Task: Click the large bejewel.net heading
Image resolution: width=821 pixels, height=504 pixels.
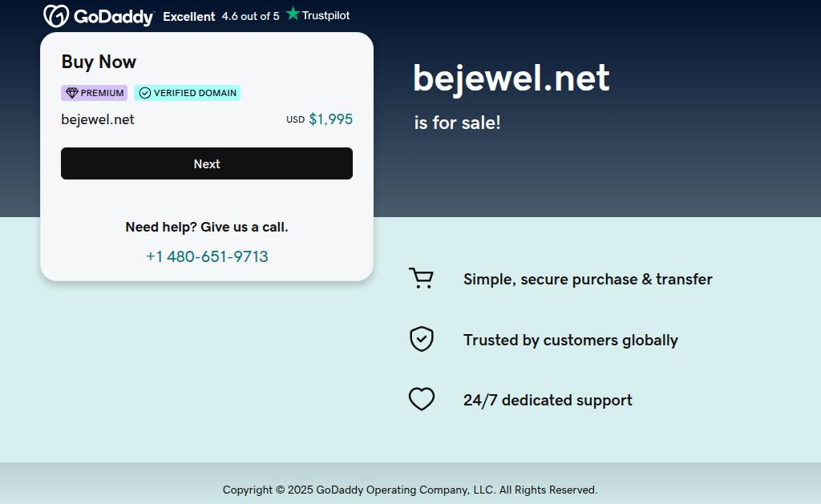Action: (511, 79)
